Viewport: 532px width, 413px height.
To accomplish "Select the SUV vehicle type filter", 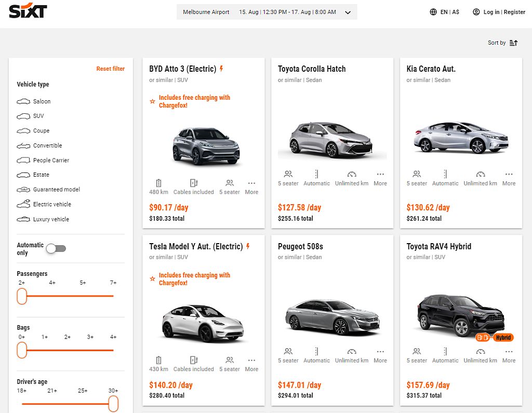I will point(38,116).
